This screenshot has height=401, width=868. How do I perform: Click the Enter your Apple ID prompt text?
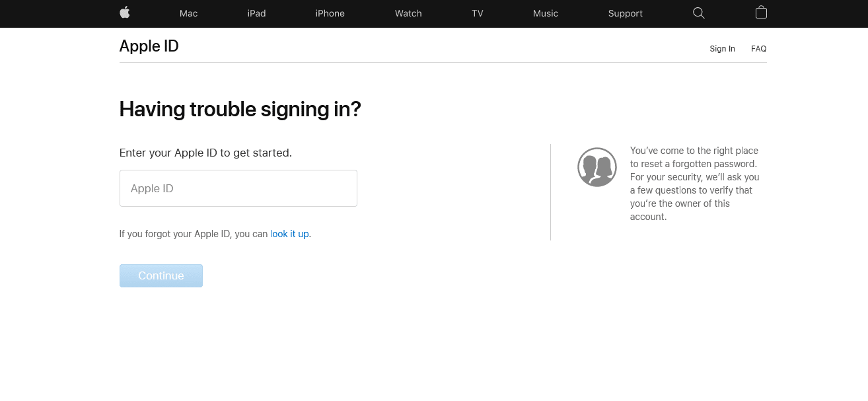coord(205,153)
